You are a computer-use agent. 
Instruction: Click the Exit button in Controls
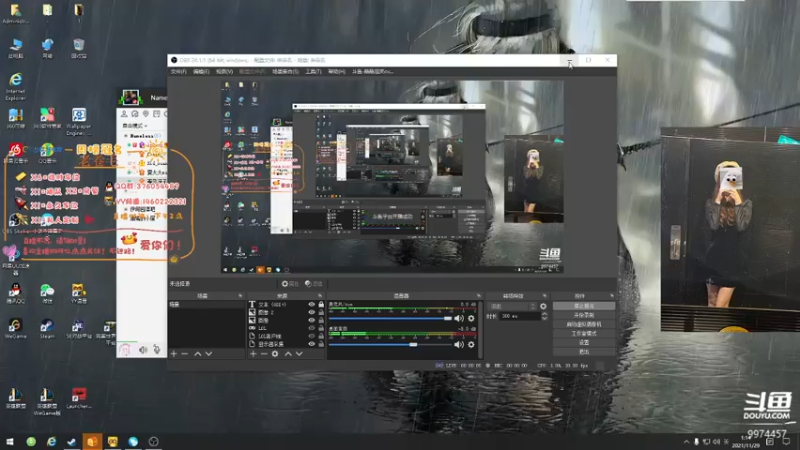pyautogui.click(x=584, y=352)
